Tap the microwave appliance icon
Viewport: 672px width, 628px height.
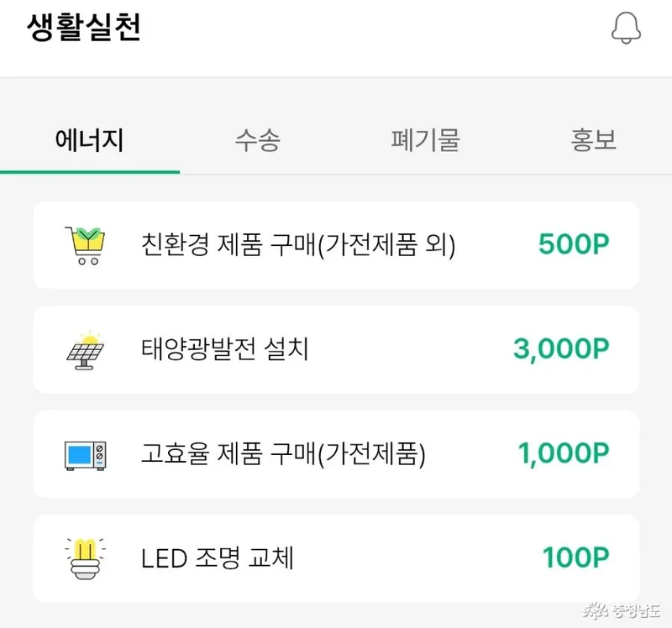(x=85, y=454)
